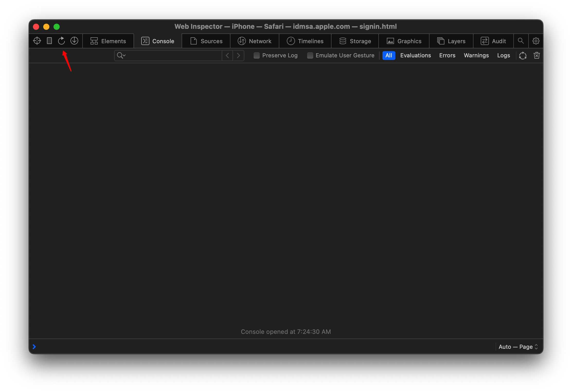Click the previous search result chevron

pos(227,56)
